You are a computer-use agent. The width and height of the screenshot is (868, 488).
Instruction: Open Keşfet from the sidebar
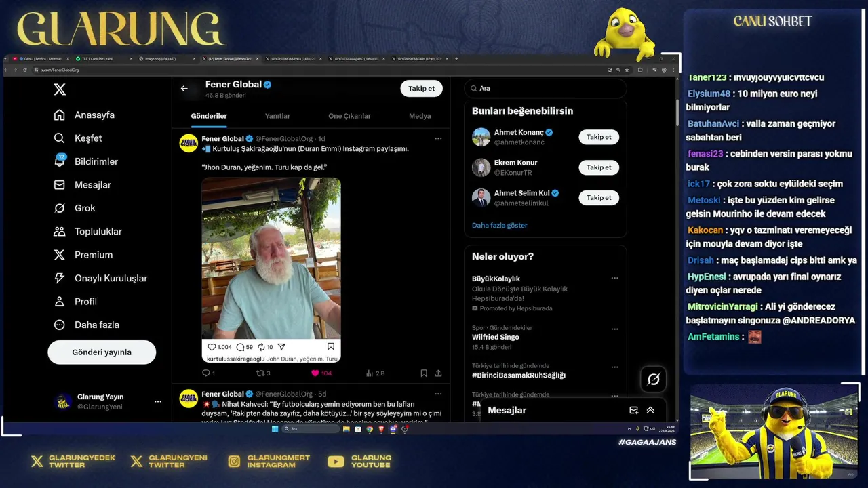tap(78, 138)
